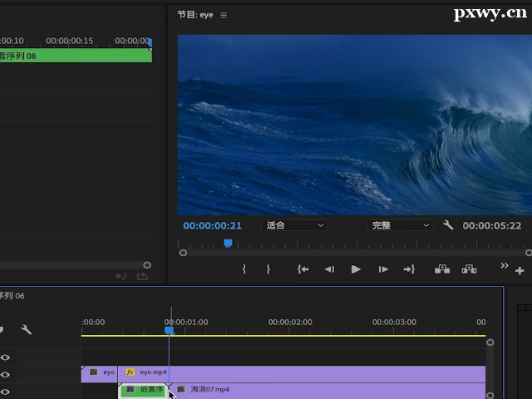Jump to Out point button
This screenshot has height=399, width=532.
pyautogui.click(x=409, y=269)
